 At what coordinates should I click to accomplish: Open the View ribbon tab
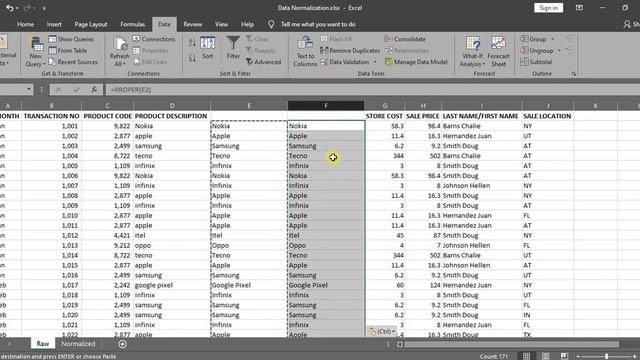221,24
